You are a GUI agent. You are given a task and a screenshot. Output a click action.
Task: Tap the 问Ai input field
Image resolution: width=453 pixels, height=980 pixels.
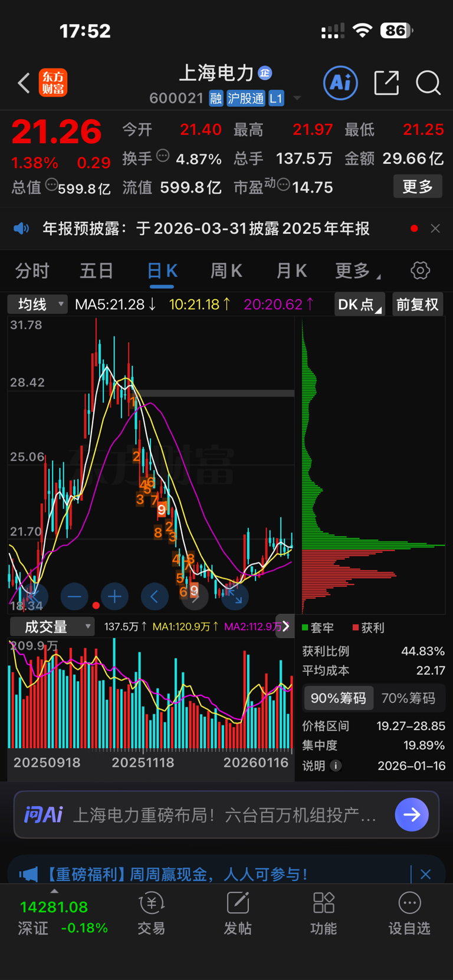[226, 814]
